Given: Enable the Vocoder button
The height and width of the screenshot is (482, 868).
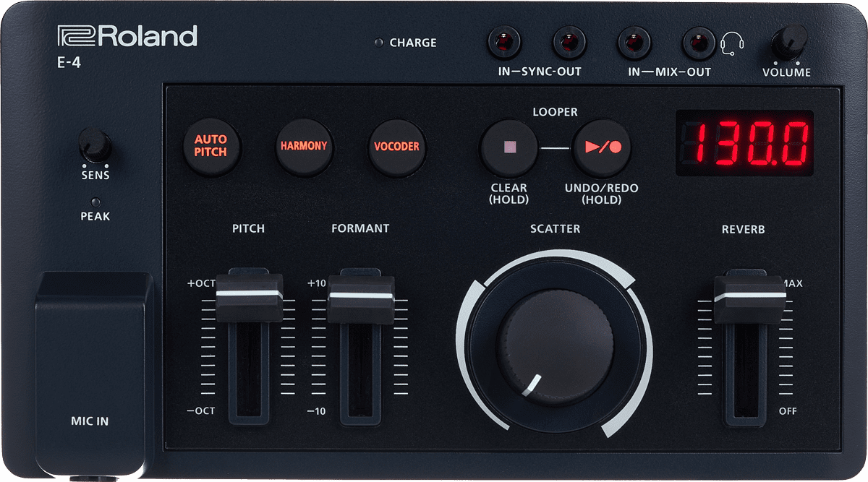Looking at the screenshot, I should pos(396,146).
